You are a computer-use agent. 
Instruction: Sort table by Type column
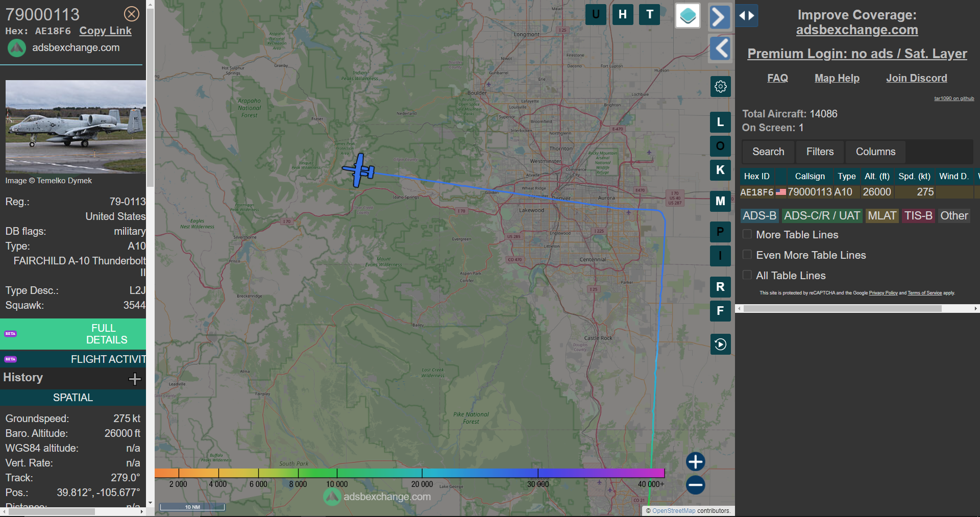[846, 176]
